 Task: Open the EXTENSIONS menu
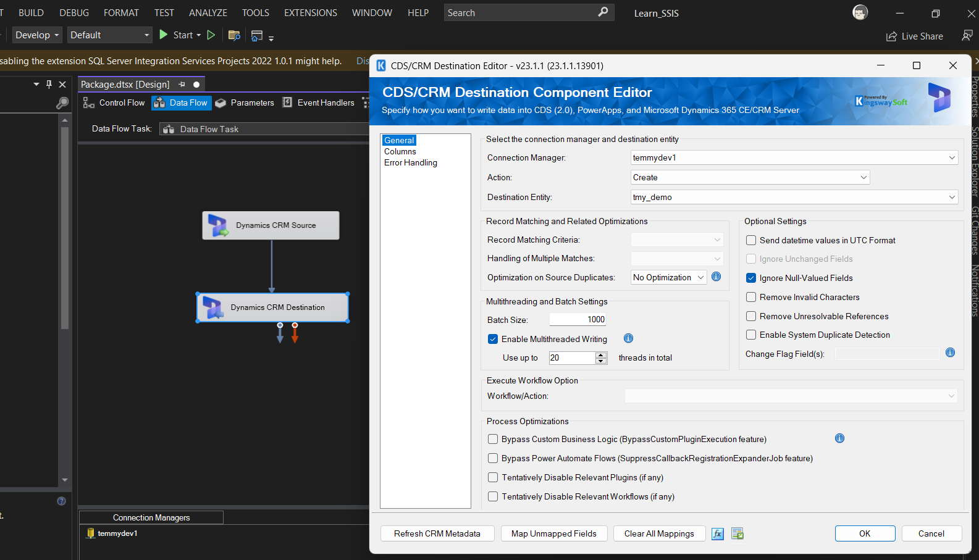311,12
